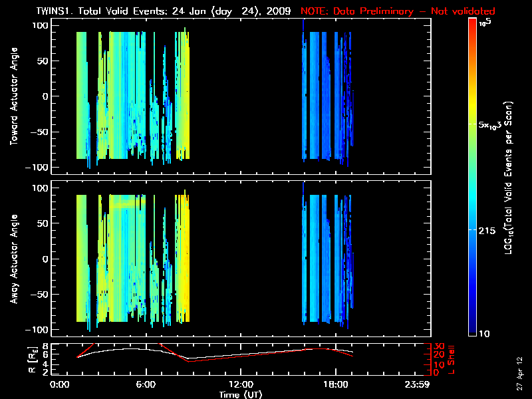
Task: Click the red 'Data Preliminary' note text
Action: pos(398,11)
